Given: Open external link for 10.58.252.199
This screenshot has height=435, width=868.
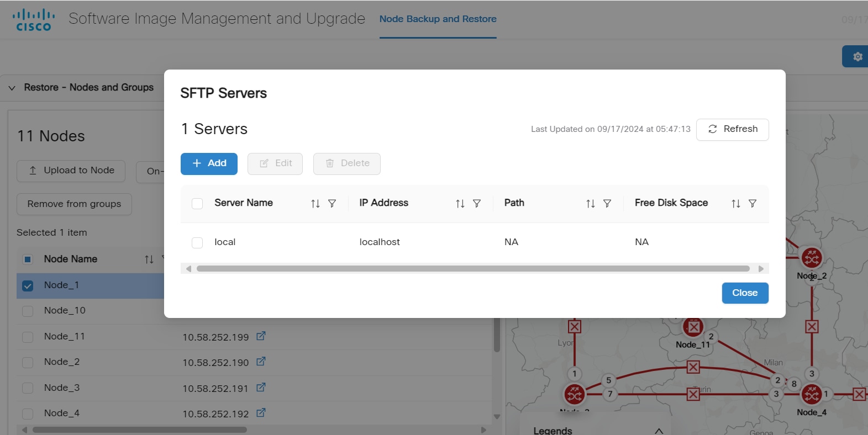Looking at the screenshot, I should point(261,336).
